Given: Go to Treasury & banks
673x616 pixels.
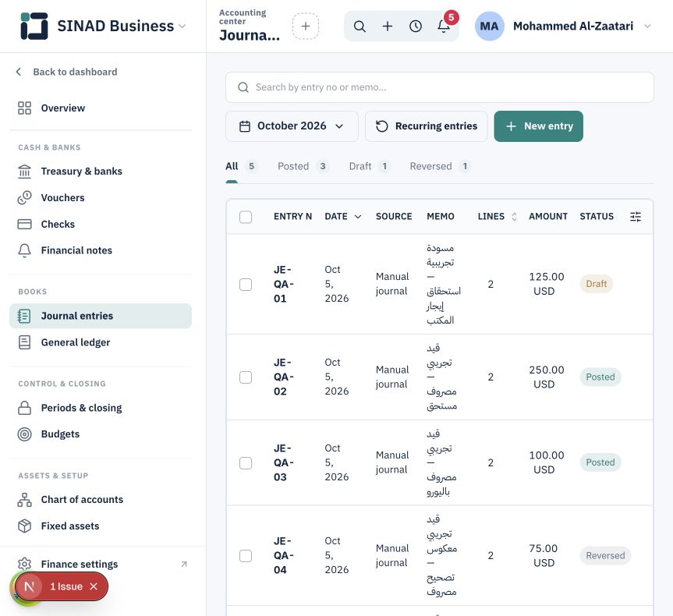Looking at the screenshot, I should 101,172.
